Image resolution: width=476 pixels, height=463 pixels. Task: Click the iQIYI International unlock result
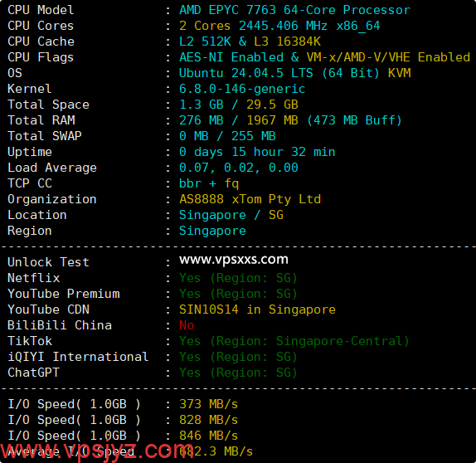point(238,357)
